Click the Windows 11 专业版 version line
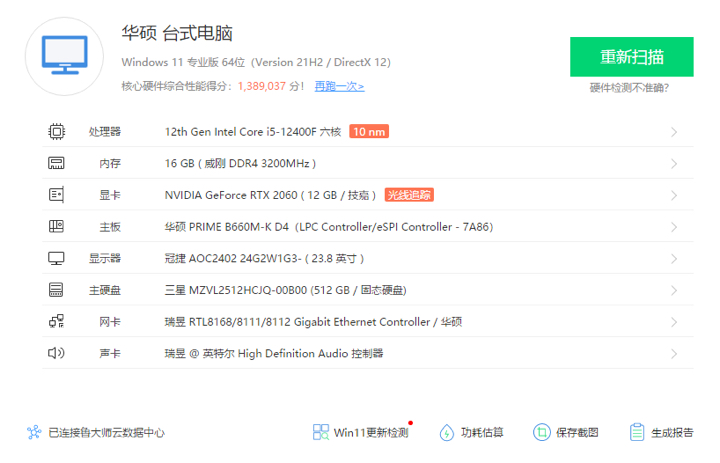This screenshot has height=463, width=720. point(256,62)
